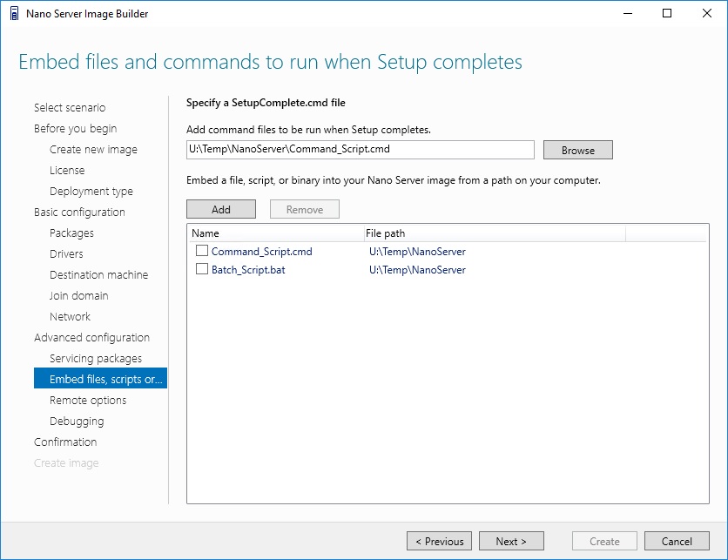The height and width of the screenshot is (560, 728).
Task: Check the Command_Script.cmd checkbox
Action: click(201, 251)
